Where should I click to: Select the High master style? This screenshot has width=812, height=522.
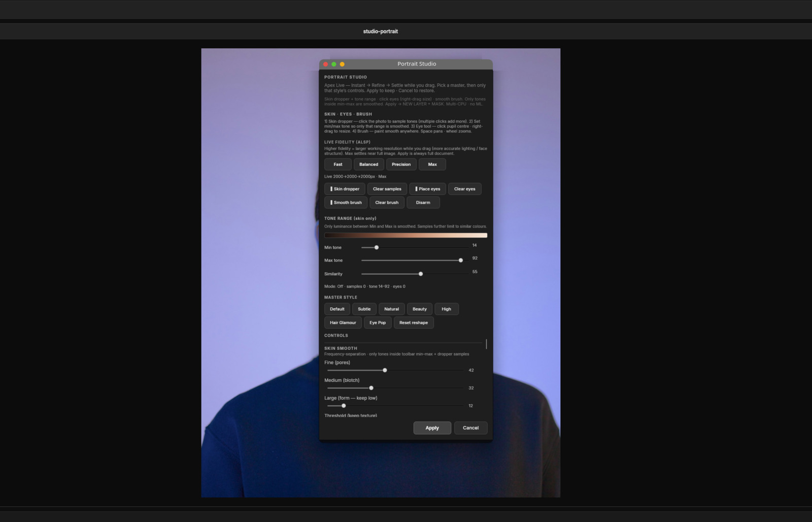click(x=446, y=309)
